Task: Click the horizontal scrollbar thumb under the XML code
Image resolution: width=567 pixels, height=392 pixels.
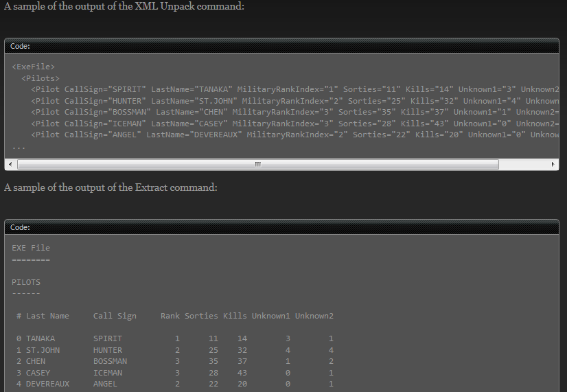Action: point(257,165)
